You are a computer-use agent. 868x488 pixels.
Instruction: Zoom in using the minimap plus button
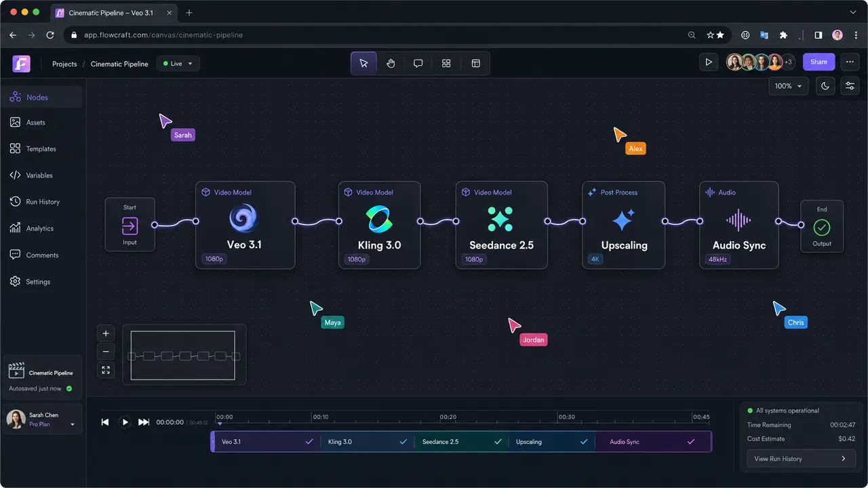pyautogui.click(x=106, y=333)
